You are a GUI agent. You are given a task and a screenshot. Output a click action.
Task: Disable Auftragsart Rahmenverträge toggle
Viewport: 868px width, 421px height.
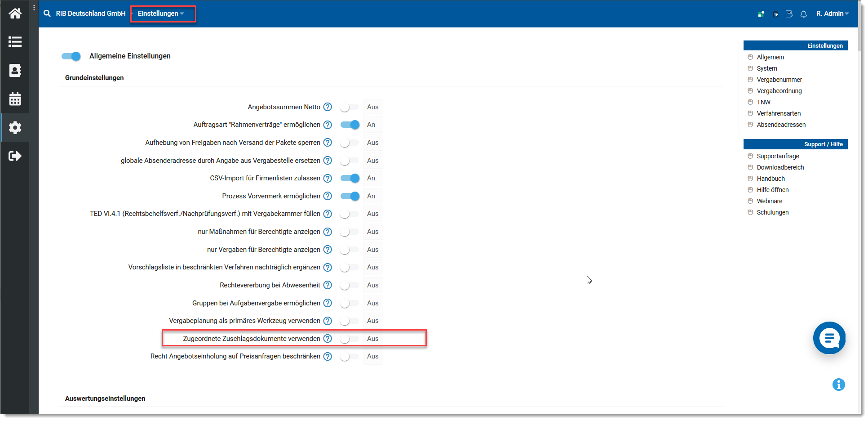(350, 125)
